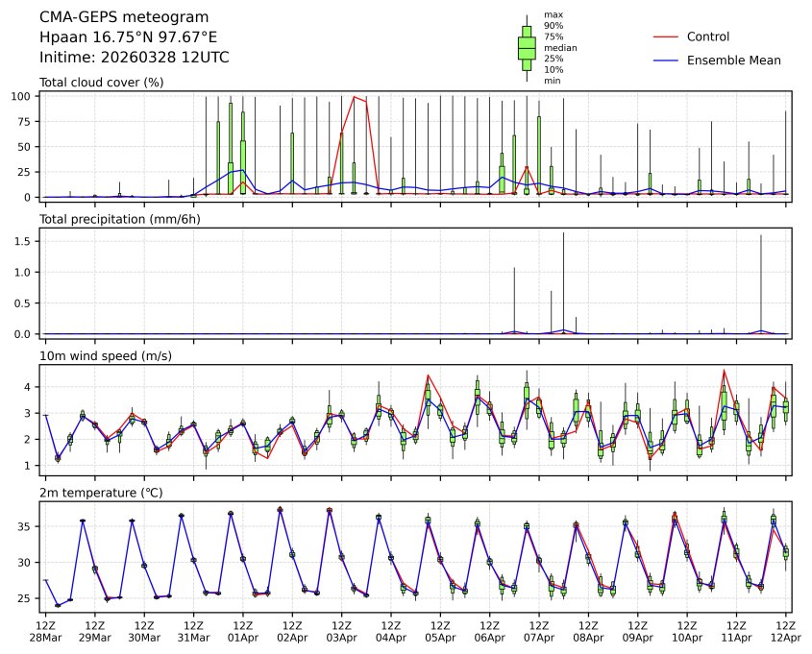Viewport: 812px width, 654px height.
Task: Click the 10m wind speed (m/s) panel title
Action: 108,356
